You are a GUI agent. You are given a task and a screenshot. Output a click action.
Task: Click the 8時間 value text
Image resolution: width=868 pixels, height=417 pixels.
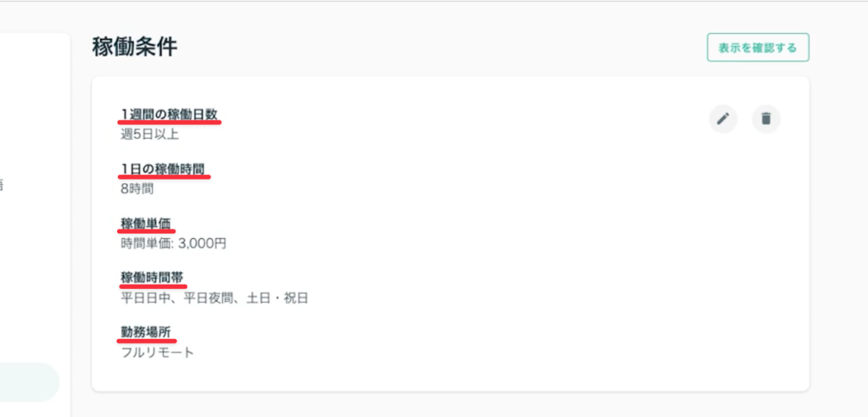(x=137, y=188)
